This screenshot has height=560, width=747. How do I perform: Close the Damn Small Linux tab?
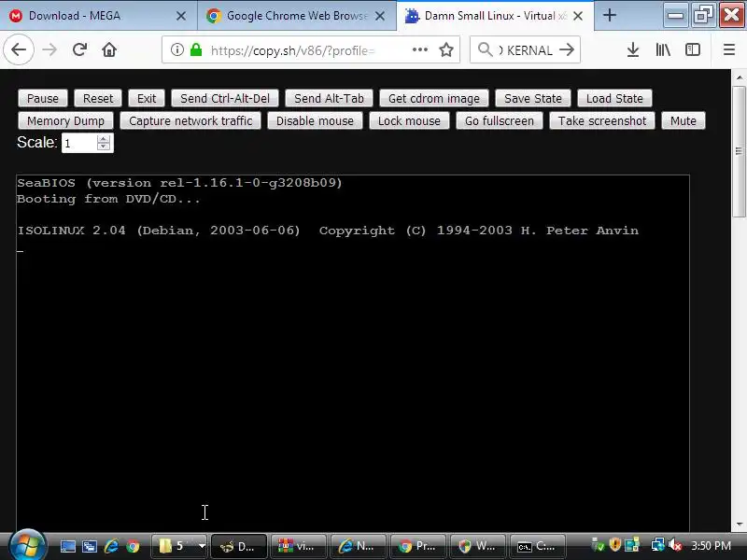578,16
